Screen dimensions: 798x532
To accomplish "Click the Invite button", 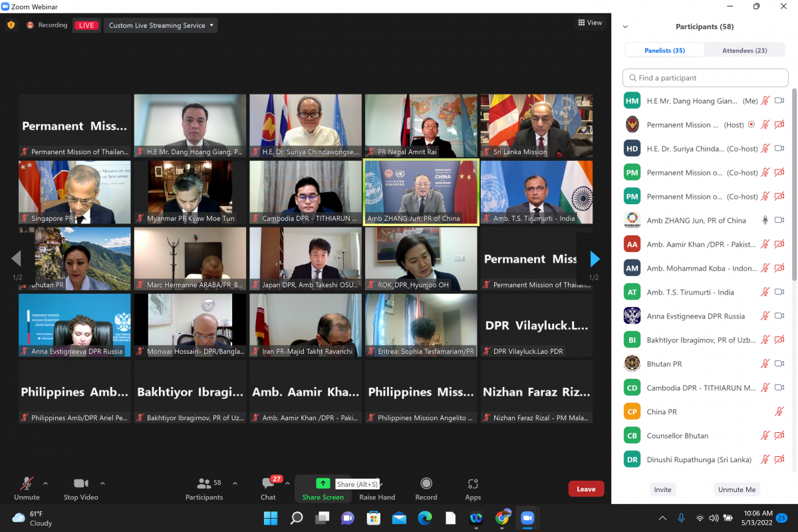I will click(x=662, y=489).
